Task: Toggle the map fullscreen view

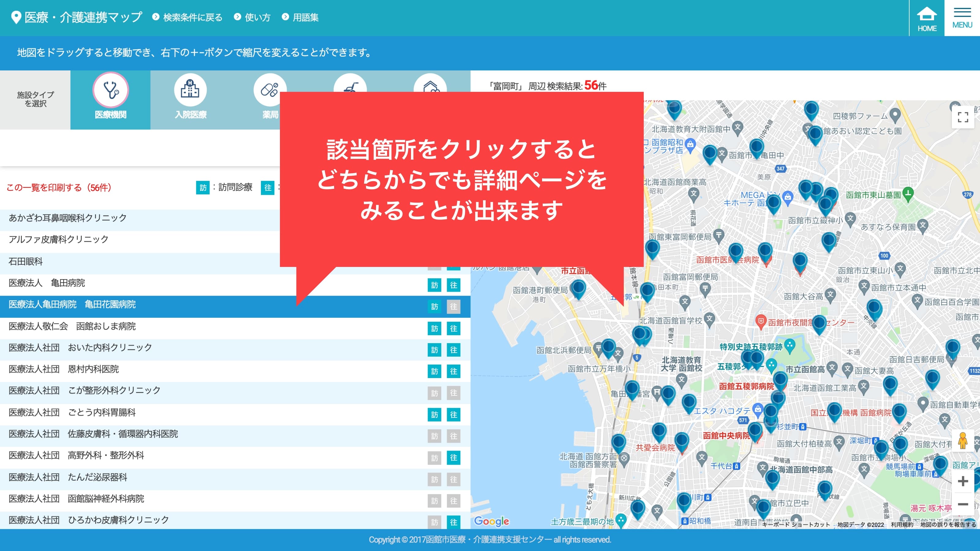Action: (963, 117)
